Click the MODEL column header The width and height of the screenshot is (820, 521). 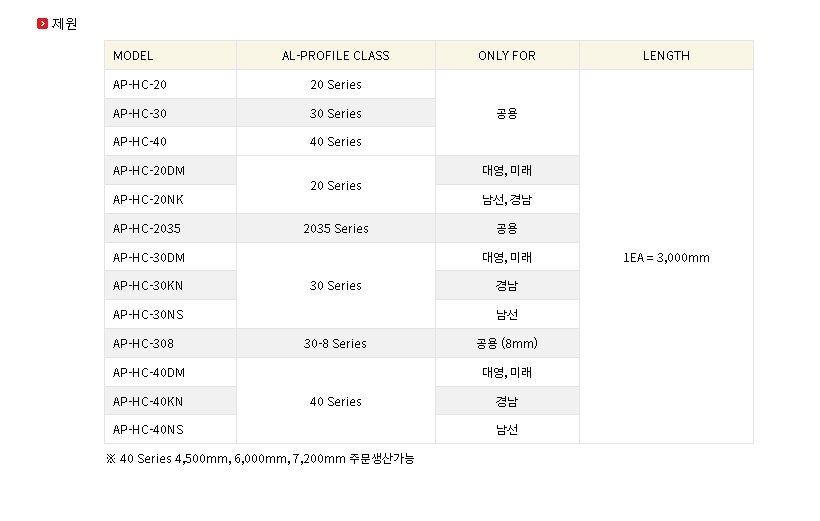[170, 55]
